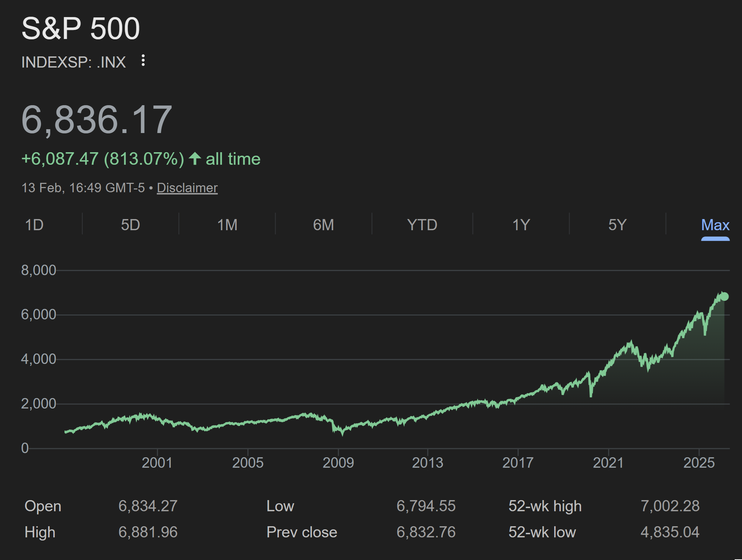Screen dimensions: 742x560
Task: Open the three-dot more options menu
Action: click(x=143, y=61)
